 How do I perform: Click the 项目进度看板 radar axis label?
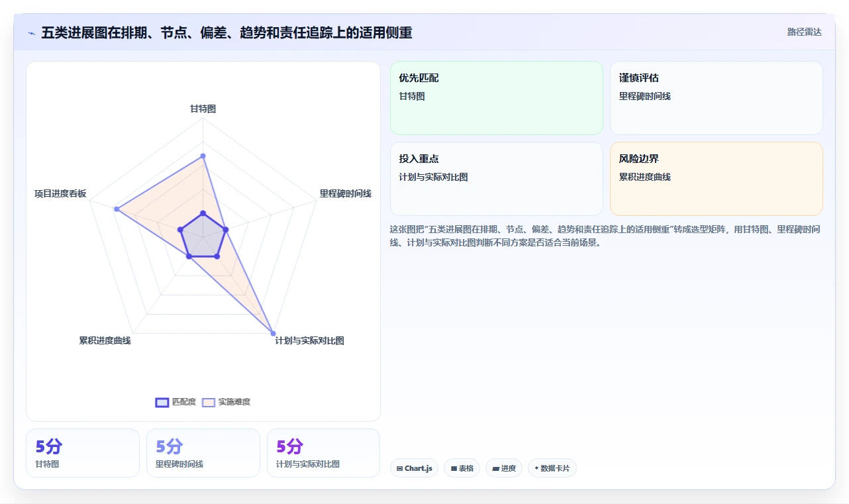coord(60,193)
